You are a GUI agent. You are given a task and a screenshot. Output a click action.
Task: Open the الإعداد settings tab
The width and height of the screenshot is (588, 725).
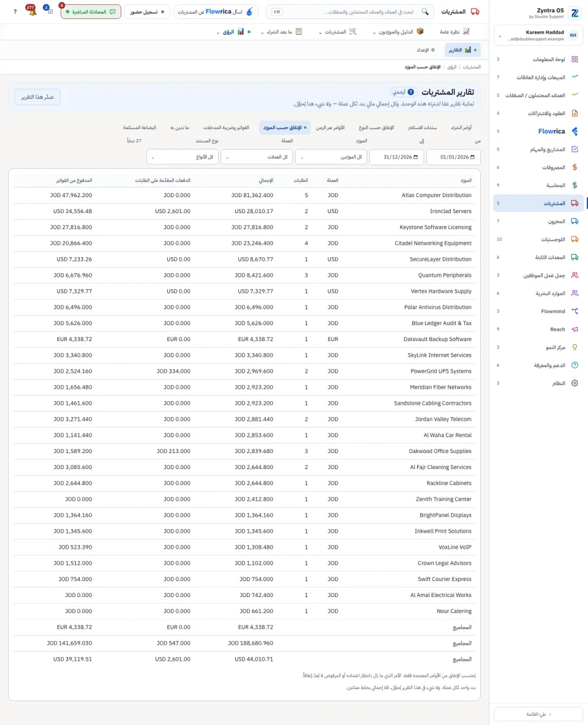coord(426,50)
